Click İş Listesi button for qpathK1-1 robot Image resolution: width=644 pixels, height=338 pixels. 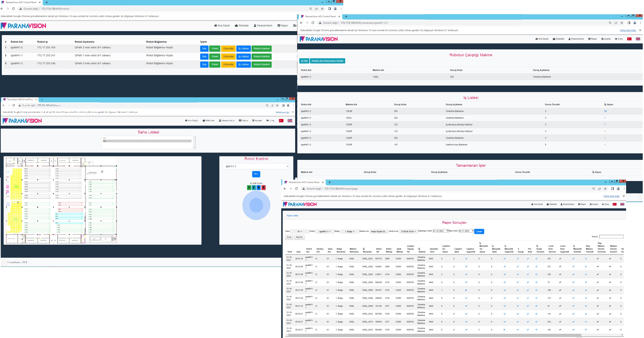coord(243,56)
